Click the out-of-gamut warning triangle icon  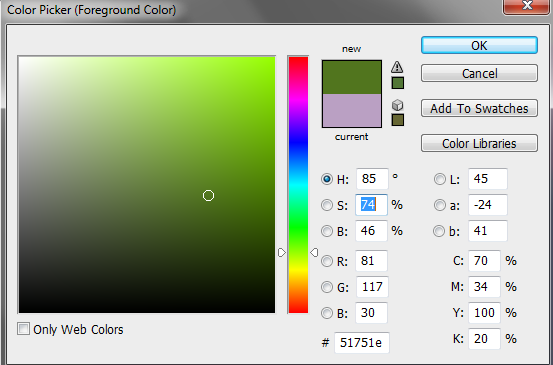[x=397, y=67]
